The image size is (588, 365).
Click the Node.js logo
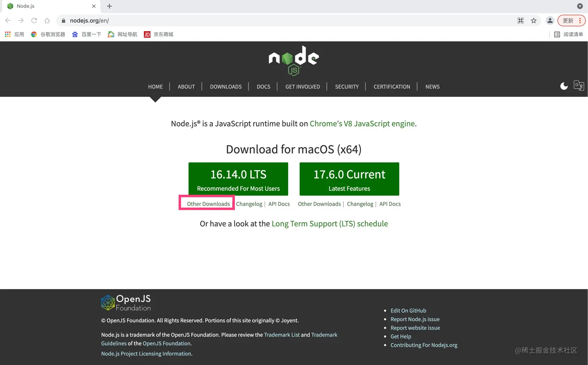coord(294,61)
